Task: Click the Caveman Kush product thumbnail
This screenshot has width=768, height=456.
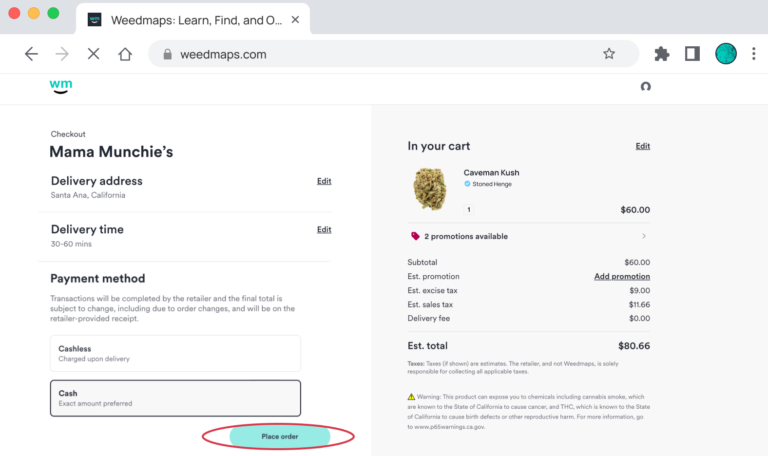Action: [430, 189]
